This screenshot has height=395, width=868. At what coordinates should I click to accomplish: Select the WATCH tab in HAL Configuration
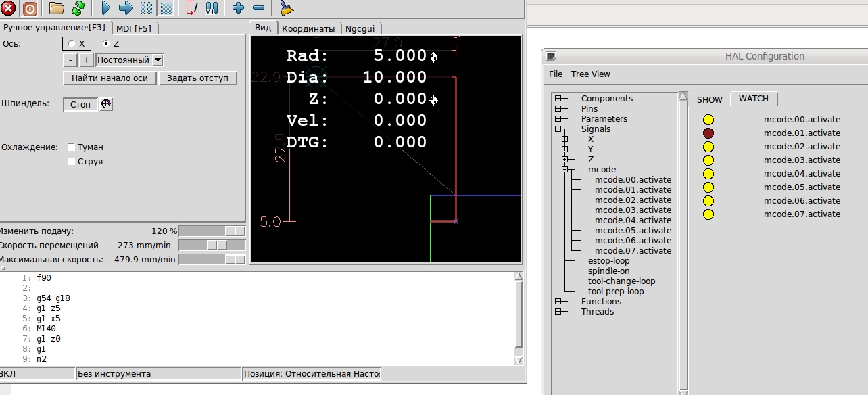tap(754, 98)
